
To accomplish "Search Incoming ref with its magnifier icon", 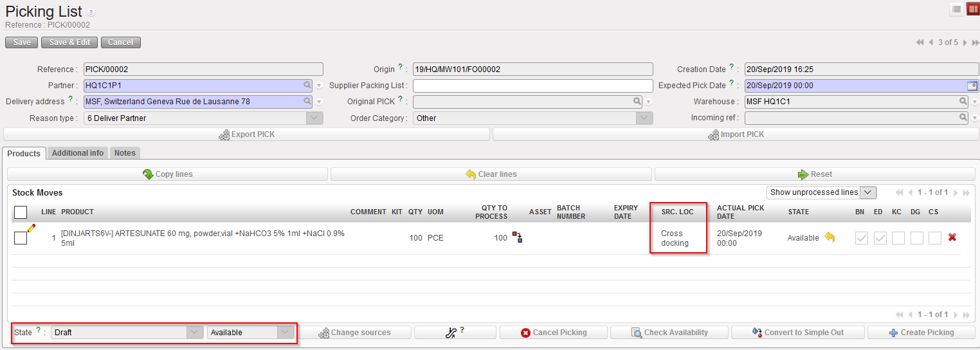I will coord(963,117).
